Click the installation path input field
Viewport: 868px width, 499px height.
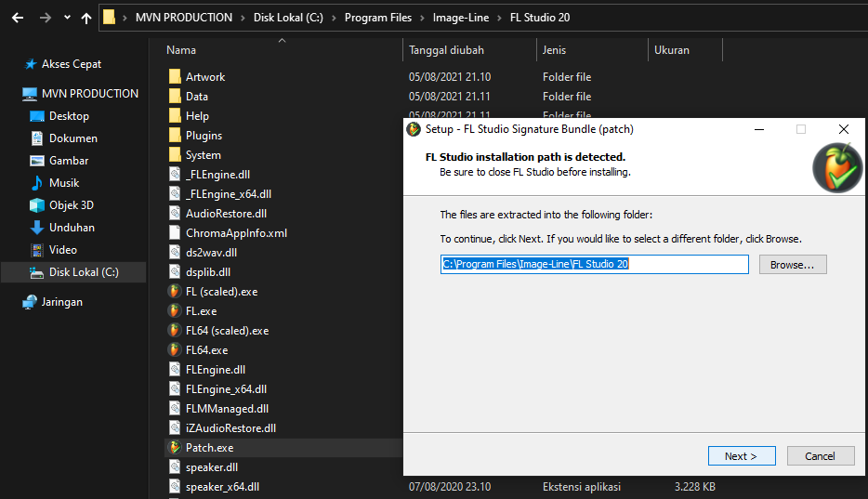[x=595, y=265]
